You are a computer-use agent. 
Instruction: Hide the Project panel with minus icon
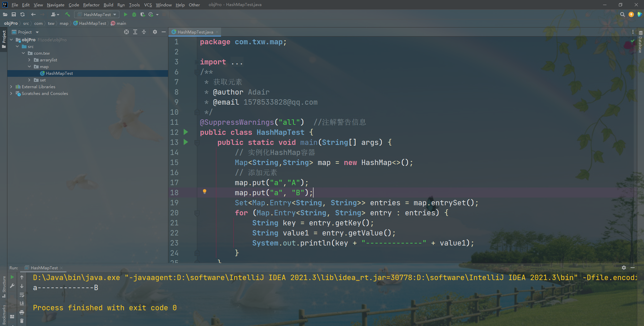164,32
